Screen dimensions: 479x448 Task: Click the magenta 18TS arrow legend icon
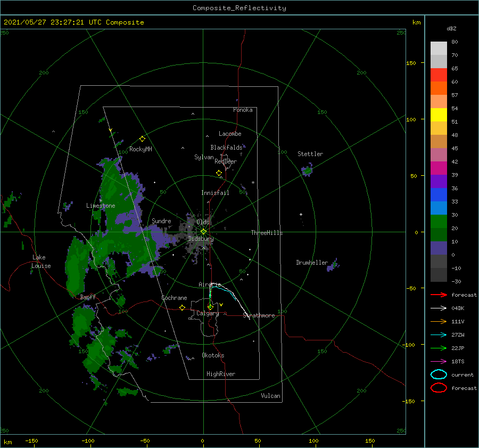coord(439,362)
